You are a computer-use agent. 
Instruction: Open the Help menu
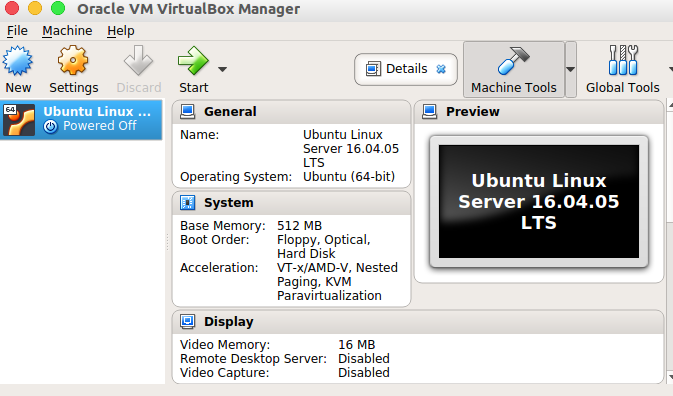coord(121,31)
